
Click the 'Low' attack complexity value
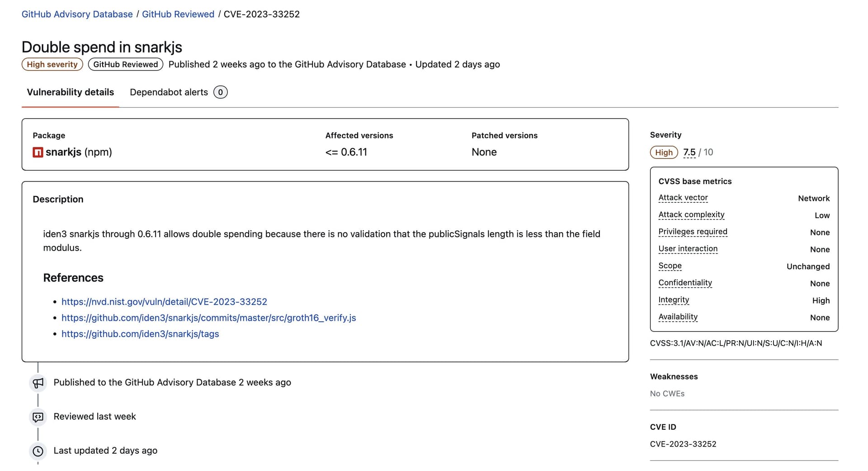point(822,216)
